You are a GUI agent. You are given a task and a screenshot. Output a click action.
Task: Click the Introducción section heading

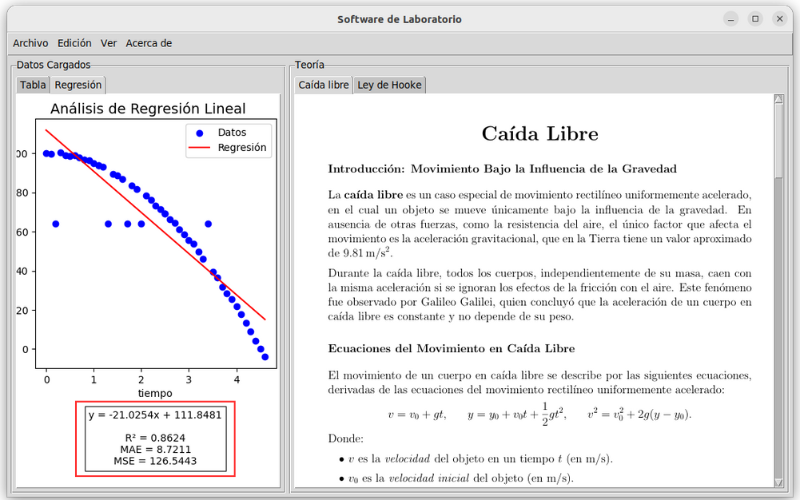tap(502, 169)
